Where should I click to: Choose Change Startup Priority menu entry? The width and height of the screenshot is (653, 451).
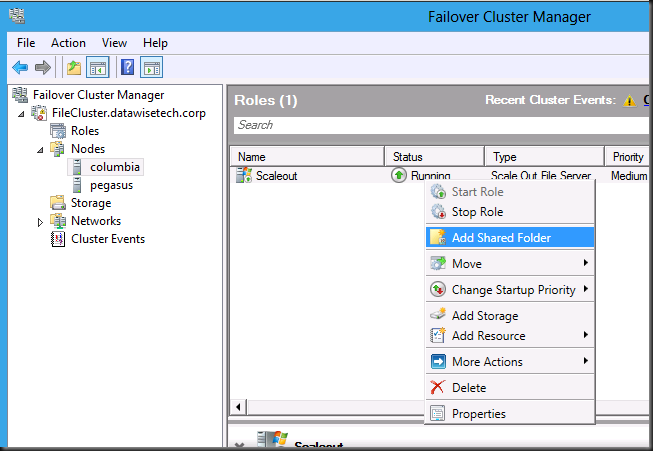click(x=510, y=289)
